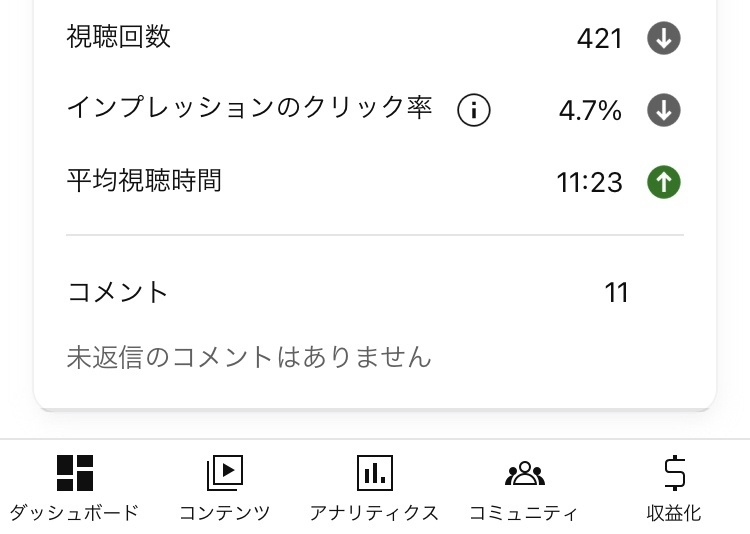This screenshot has width=750, height=534.
Task: Click the comment count 11
Action: pos(616,293)
